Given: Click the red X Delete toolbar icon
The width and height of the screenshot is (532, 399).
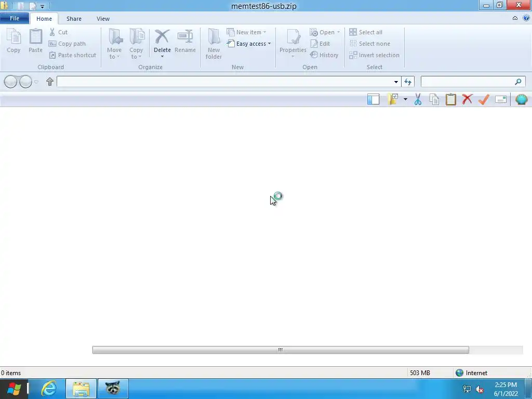Looking at the screenshot, I should coord(467,99).
